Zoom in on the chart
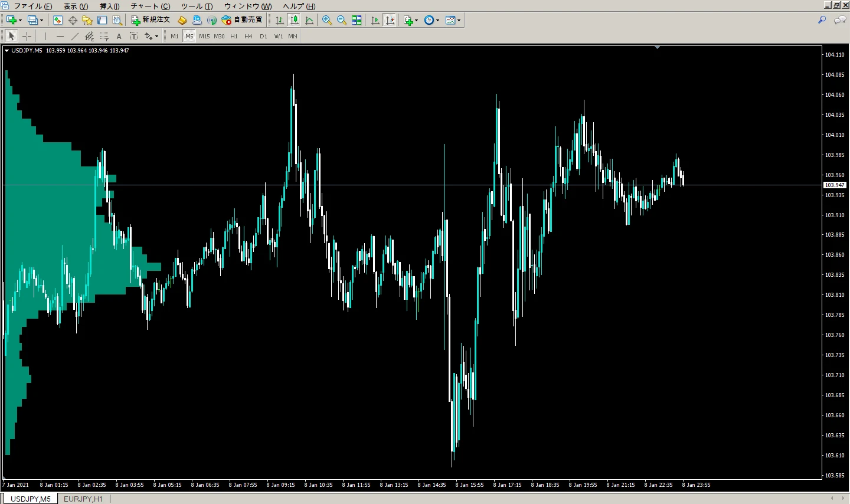The height and width of the screenshot is (504, 850). (x=326, y=20)
